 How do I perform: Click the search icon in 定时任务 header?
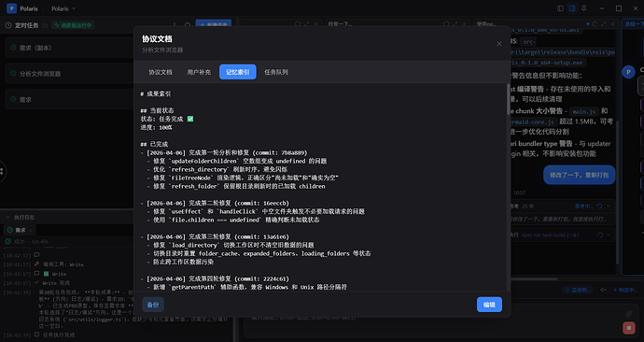point(188,25)
